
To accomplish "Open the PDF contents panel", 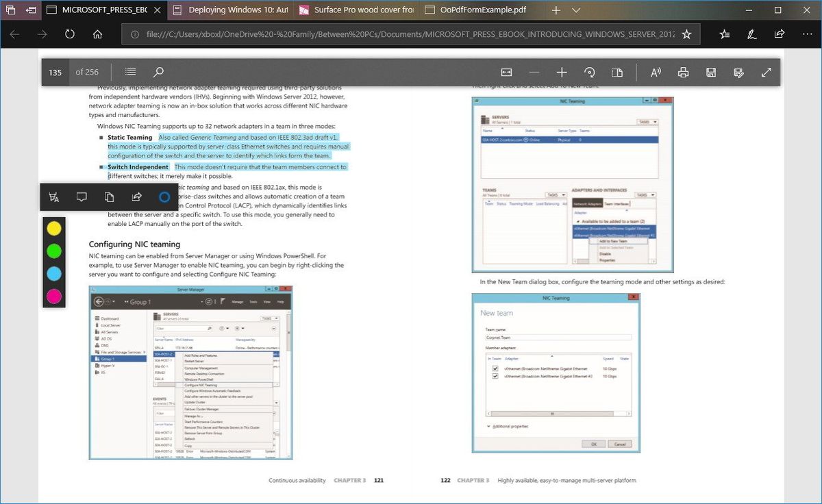I will coord(129,72).
